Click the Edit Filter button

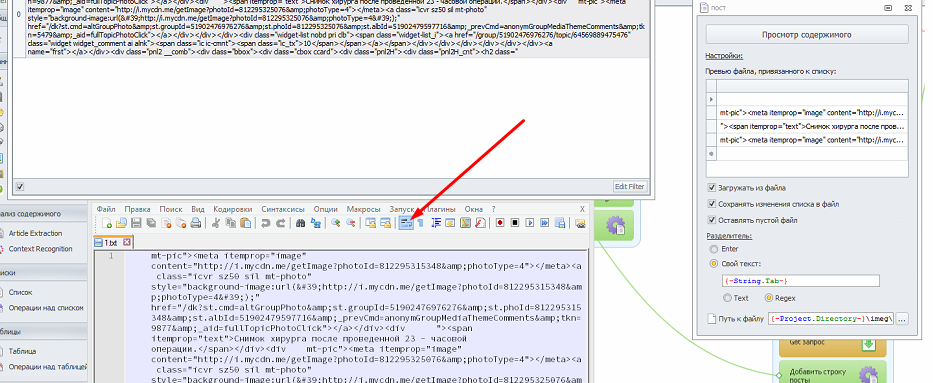click(x=630, y=187)
